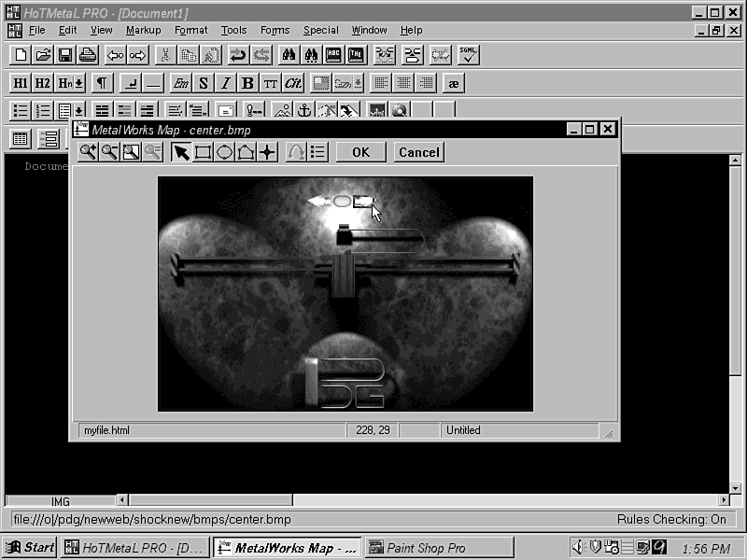Validate document with the SGML checkmark icon
747x560 pixels.
coord(469,55)
